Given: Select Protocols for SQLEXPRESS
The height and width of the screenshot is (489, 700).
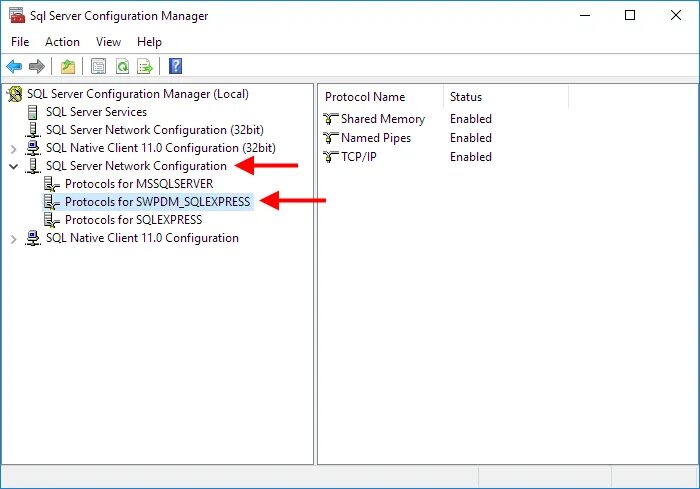Looking at the screenshot, I should pos(133,220).
